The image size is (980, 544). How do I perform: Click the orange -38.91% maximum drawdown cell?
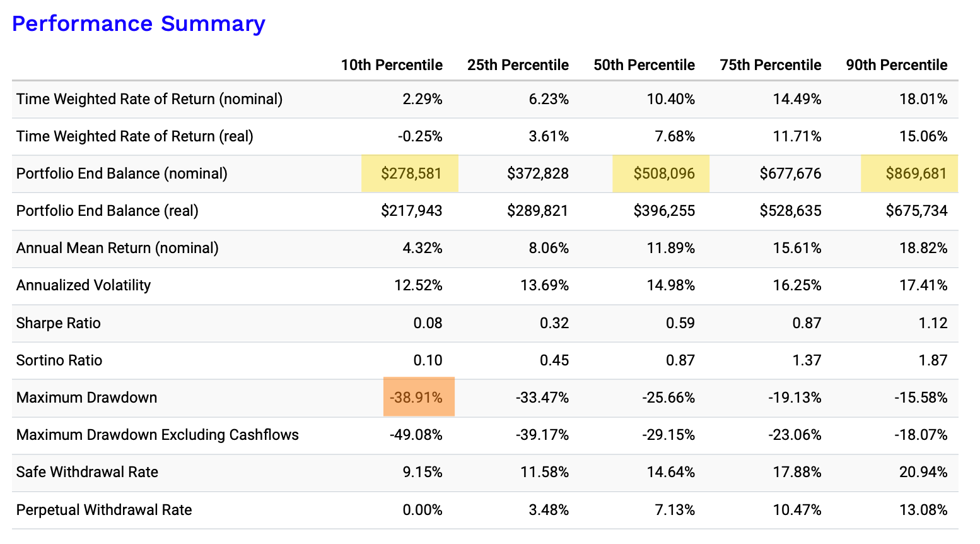pos(419,397)
